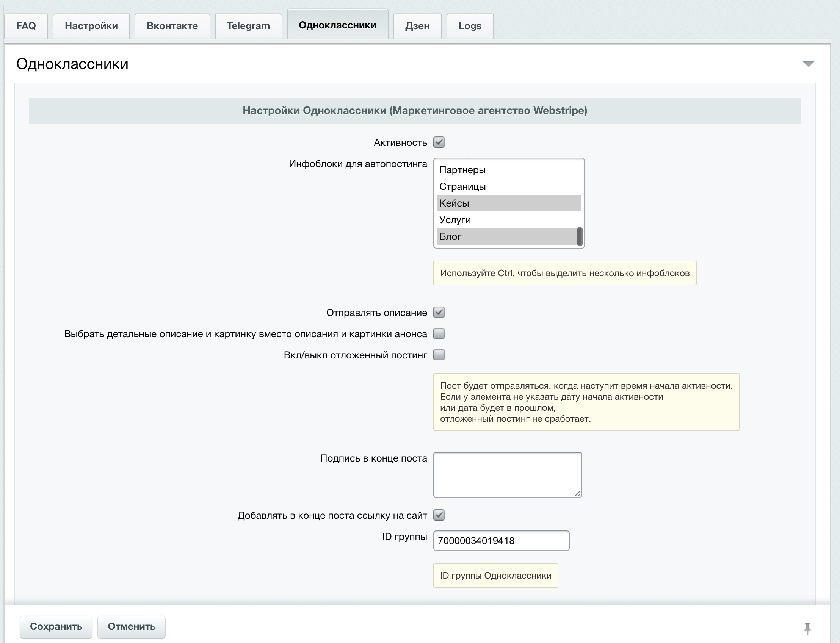This screenshot has height=643, width=840.
Task: Click the pin icon in bottom bar
Action: [x=807, y=628]
